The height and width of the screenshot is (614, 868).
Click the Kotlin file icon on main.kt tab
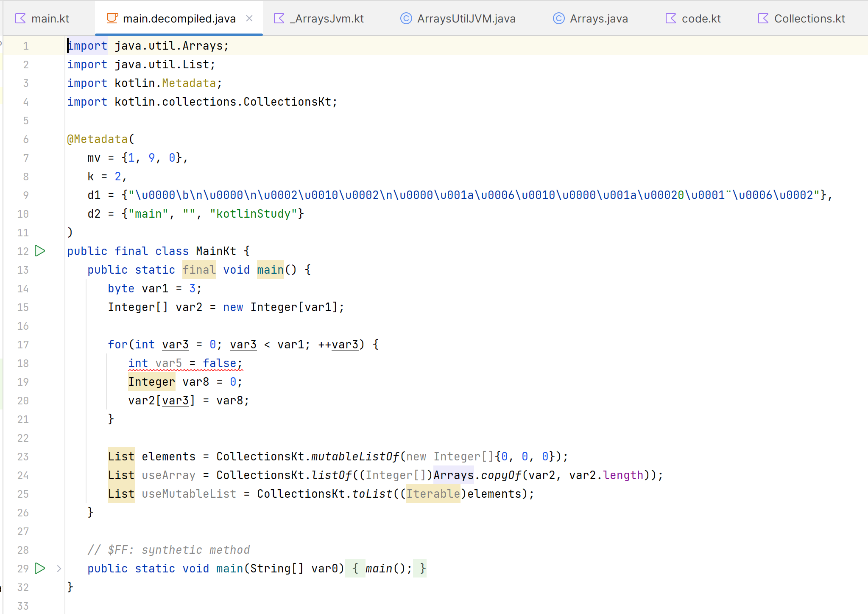coord(20,18)
